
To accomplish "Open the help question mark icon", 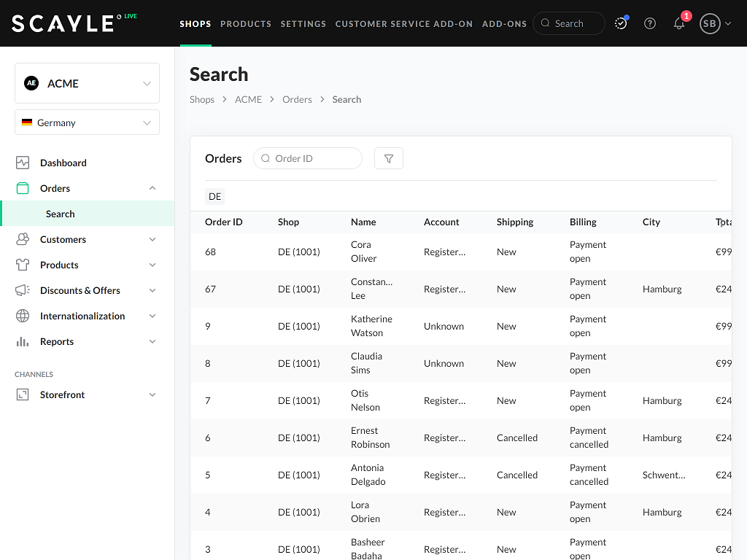I will coord(650,23).
